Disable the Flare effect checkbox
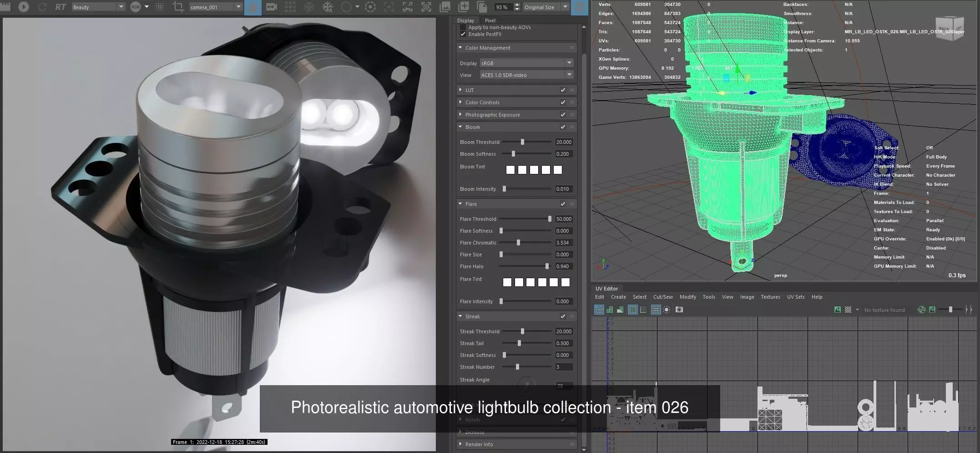This screenshot has width=980, height=453. (563, 204)
